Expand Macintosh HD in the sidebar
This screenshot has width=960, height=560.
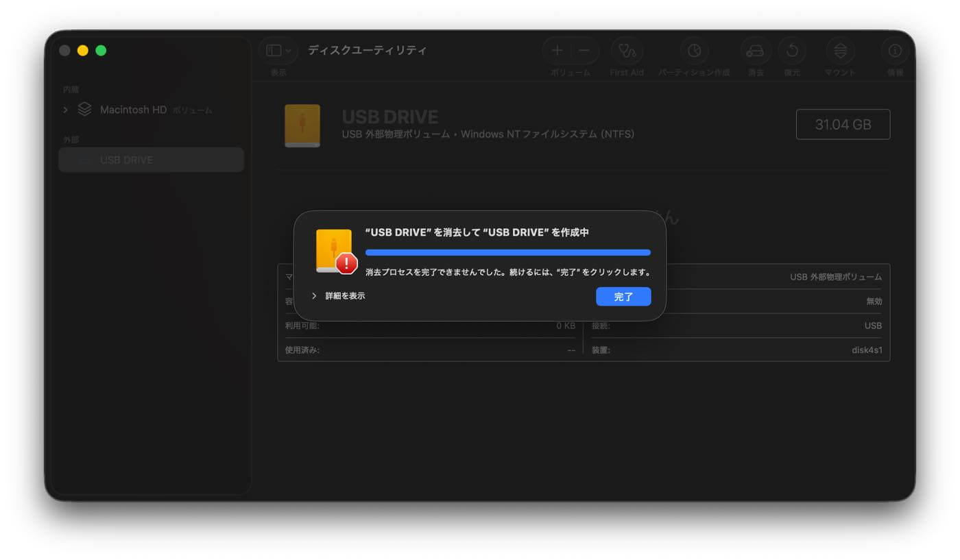[65, 109]
